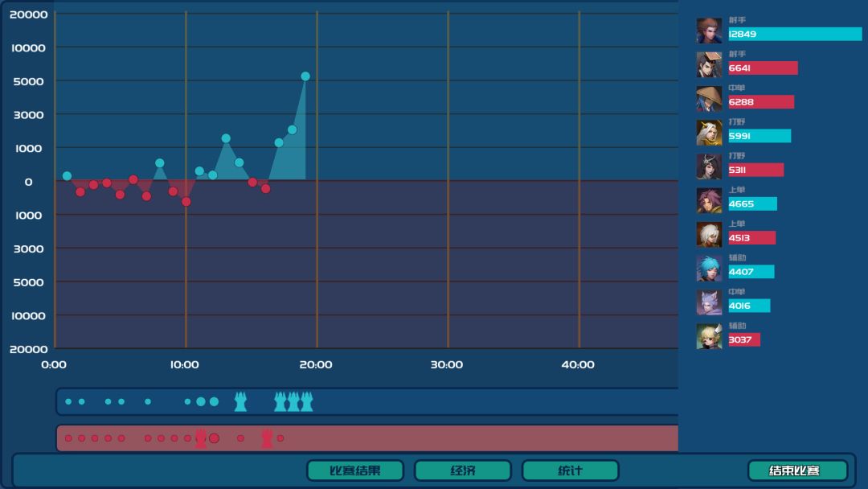Click the 30:00 time axis label
Screen dimensions: 868x489
447,364
